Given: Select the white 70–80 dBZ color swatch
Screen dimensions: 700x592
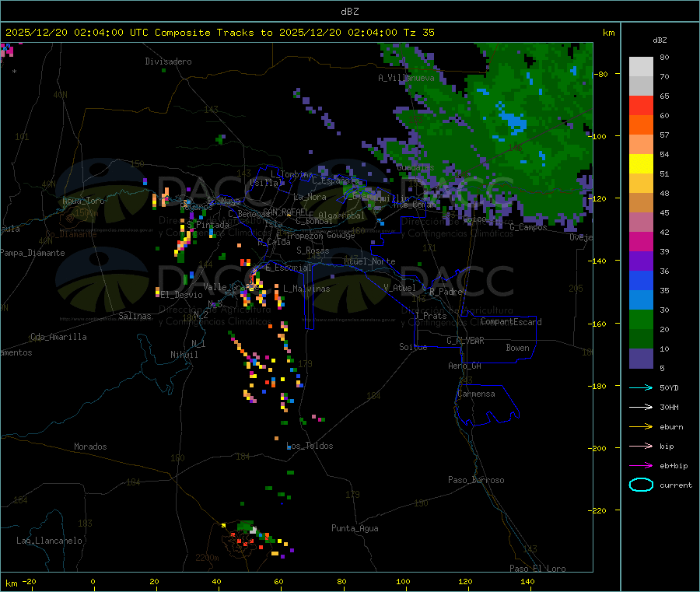Looking at the screenshot, I should [x=641, y=67].
